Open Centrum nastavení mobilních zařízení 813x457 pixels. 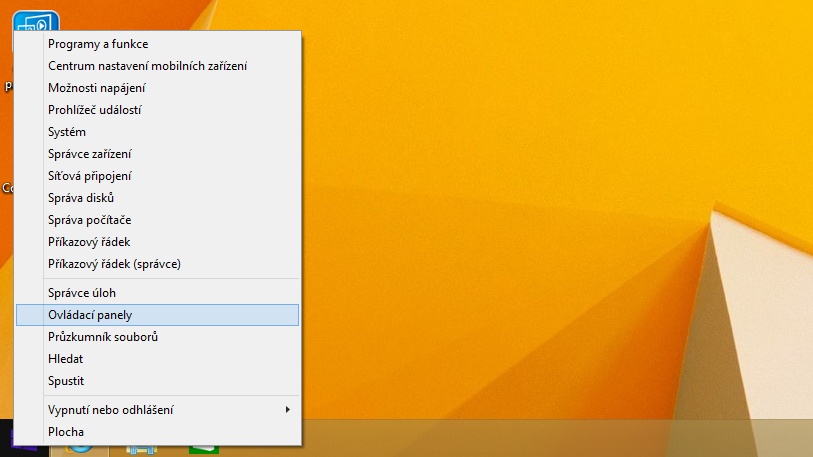[147, 66]
